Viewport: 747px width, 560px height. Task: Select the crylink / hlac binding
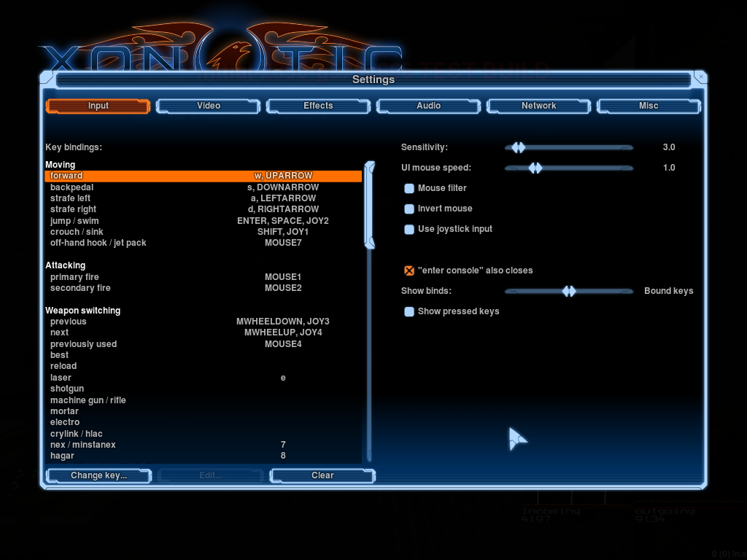pyautogui.click(x=204, y=433)
